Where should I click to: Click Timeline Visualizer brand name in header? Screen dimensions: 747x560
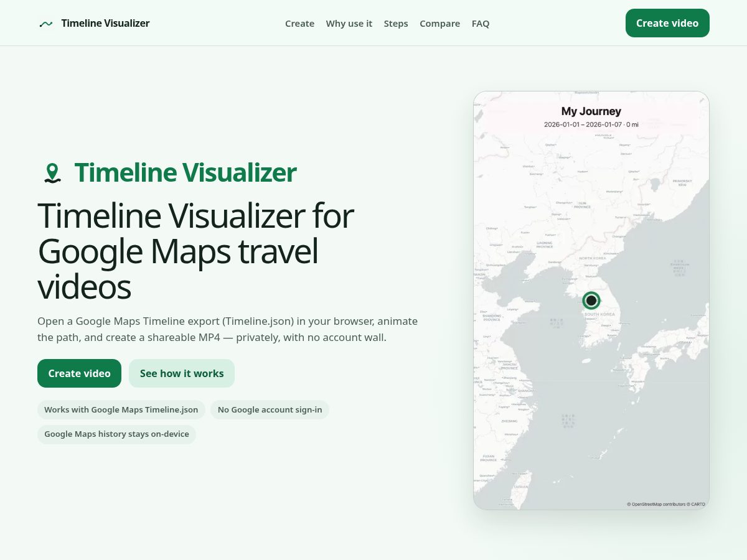tap(105, 23)
